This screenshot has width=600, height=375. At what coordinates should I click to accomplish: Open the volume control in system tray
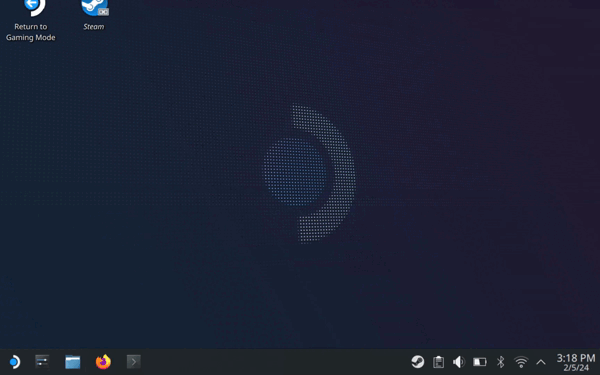[459, 362]
